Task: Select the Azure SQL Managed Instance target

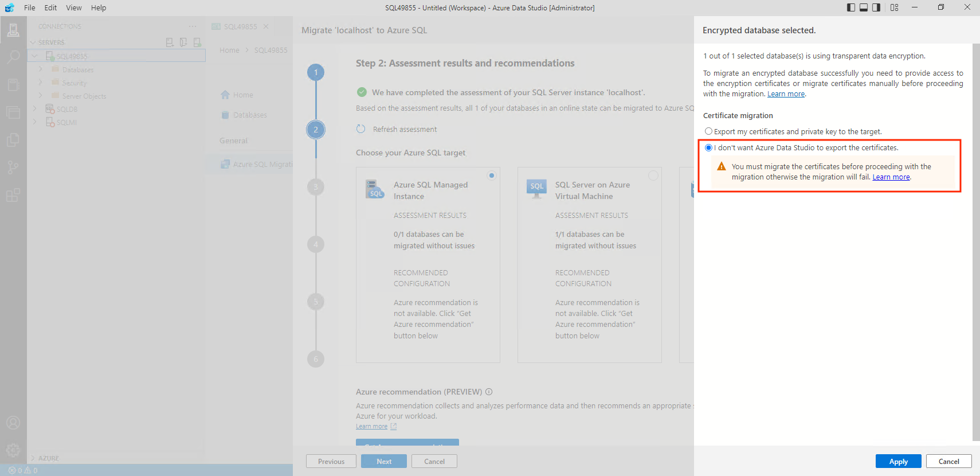Action: pyautogui.click(x=491, y=175)
